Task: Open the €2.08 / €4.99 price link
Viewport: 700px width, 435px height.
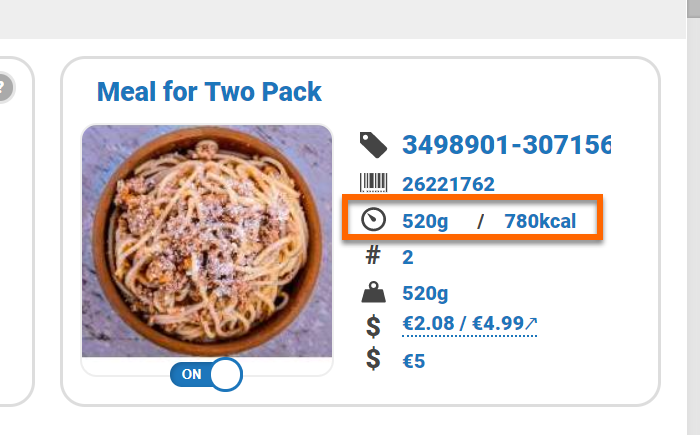Action: (x=469, y=323)
